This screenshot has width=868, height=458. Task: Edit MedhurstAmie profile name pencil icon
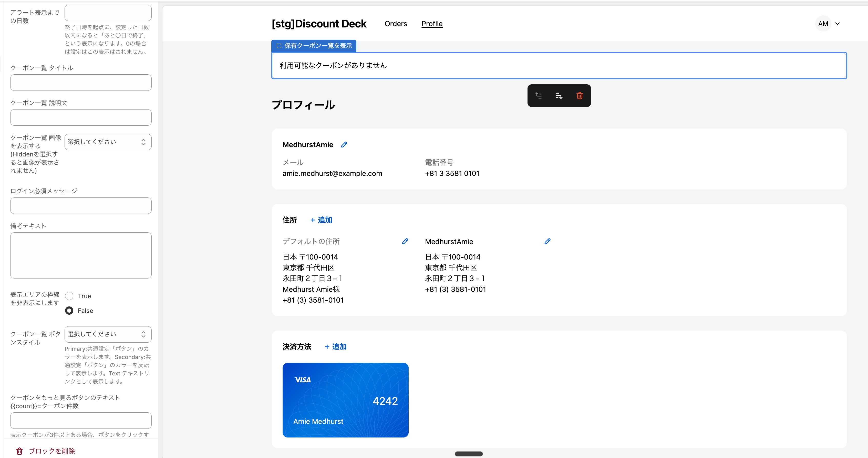click(344, 145)
